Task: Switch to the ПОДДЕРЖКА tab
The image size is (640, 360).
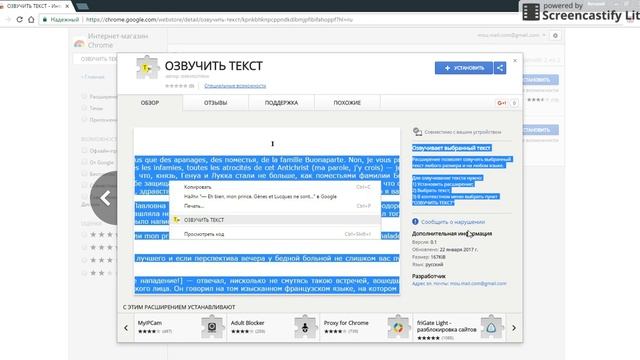Action: click(x=281, y=103)
